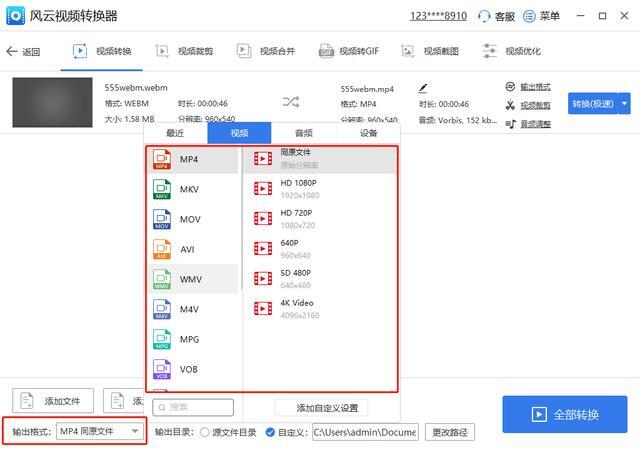Click the 视频裁剪 toolbar icon
This screenshot has height=450, width=640.
click(x=162, y=51)
